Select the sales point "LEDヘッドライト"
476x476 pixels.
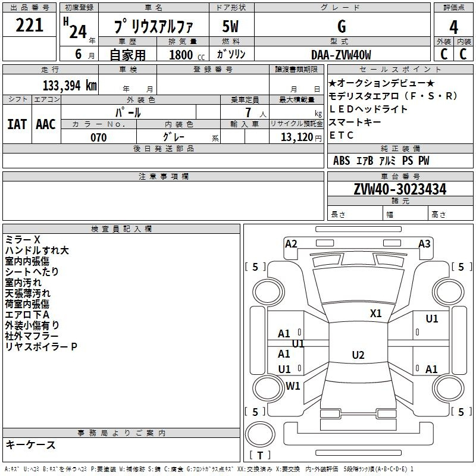[368, 109]
